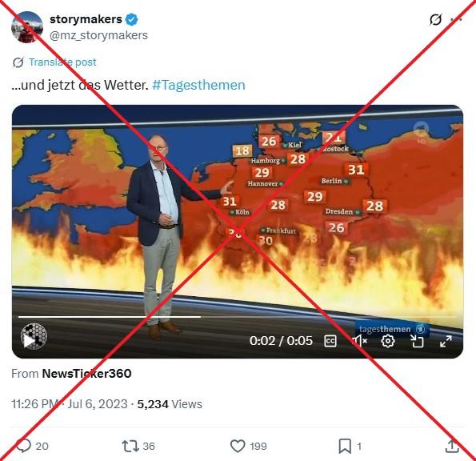The width and height of the screenshot is (476, 461).
Task: Like the post with heart icon
Action: [x=238, y=446]
